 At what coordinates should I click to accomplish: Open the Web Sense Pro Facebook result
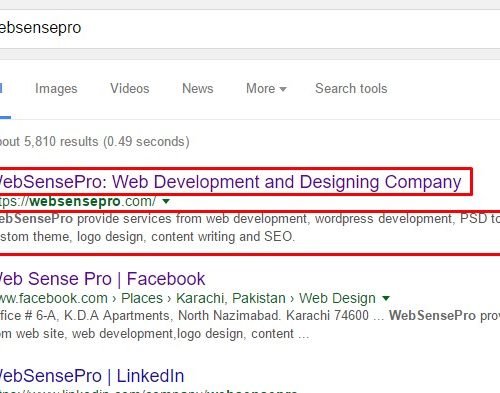point(102,279)
